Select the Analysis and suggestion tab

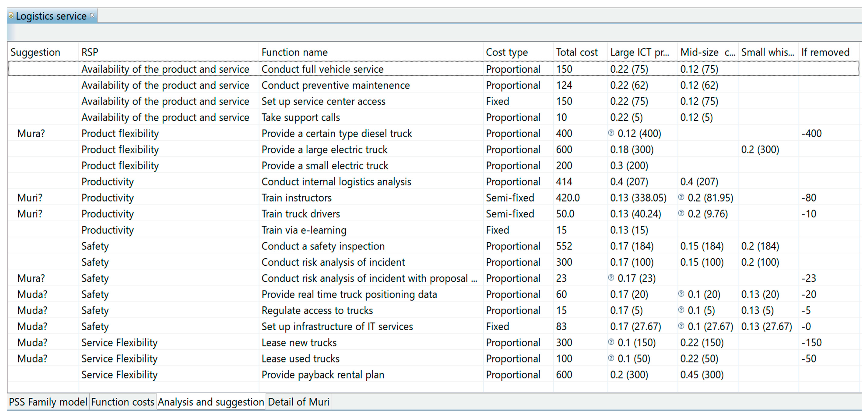coord(211,402)
